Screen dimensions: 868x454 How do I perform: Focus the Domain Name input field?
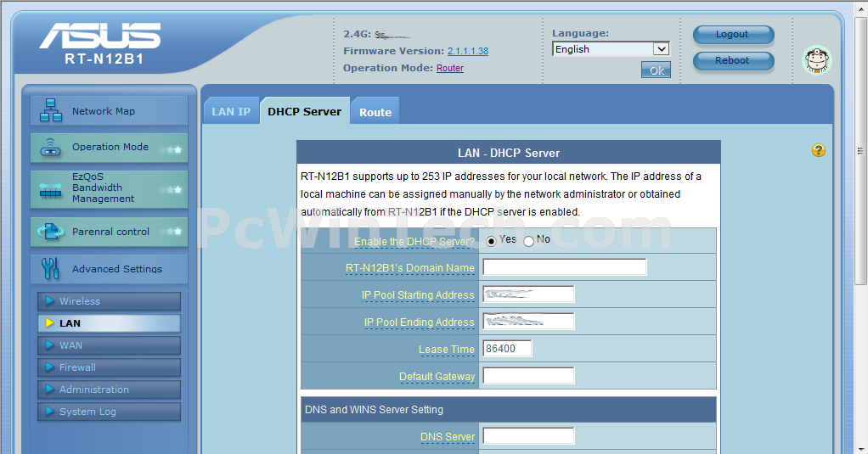(x=565, y=267)
